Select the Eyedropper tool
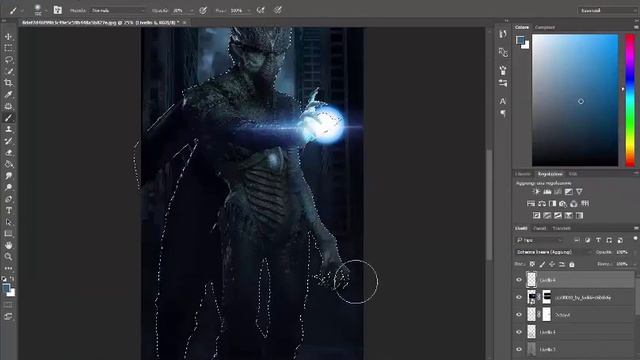Screen dimensions: 640x360 [8, 95]
